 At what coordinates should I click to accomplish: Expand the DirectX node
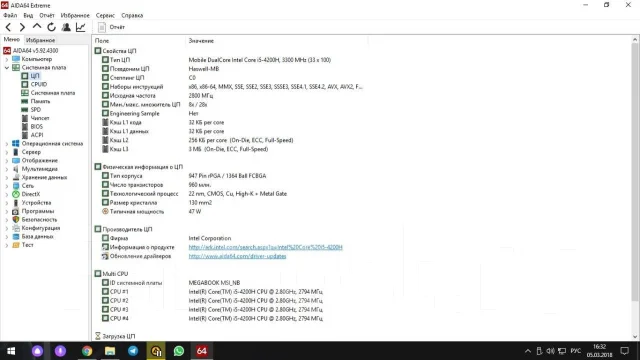coord(7,194)
